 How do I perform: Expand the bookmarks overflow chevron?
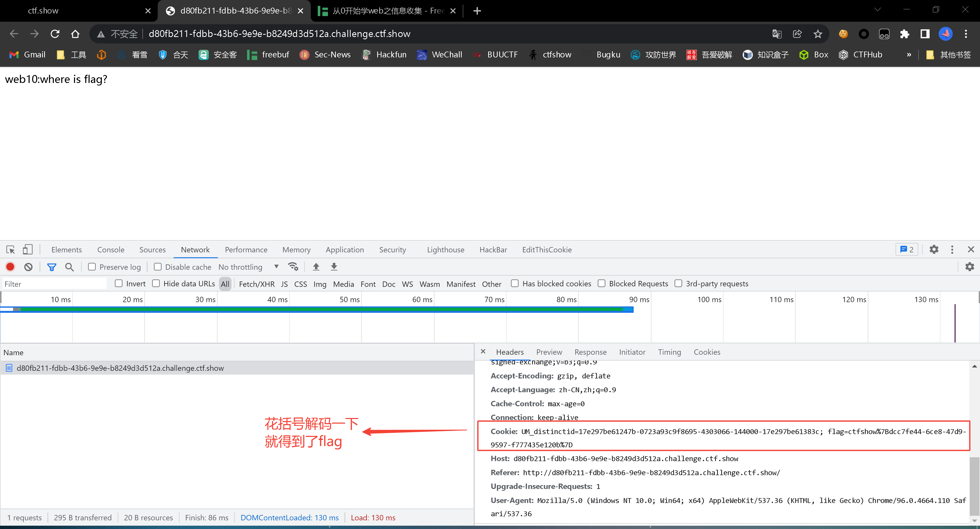click(x=909, y=55)
